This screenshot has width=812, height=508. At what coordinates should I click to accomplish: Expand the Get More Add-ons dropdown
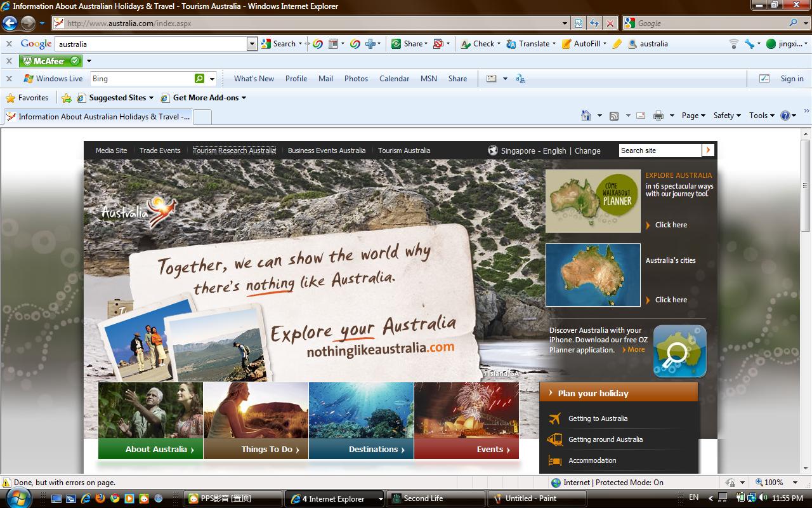(x=244, y=98)
